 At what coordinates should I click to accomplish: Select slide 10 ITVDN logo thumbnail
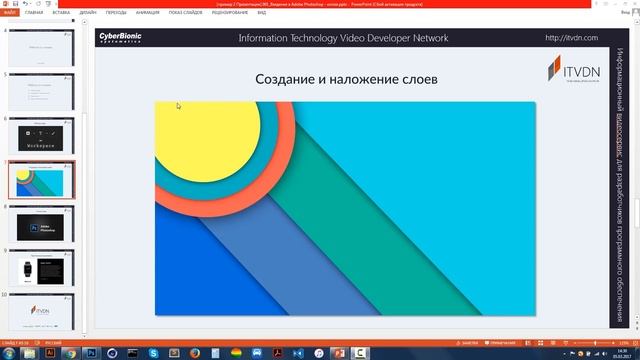coord(41,312)
